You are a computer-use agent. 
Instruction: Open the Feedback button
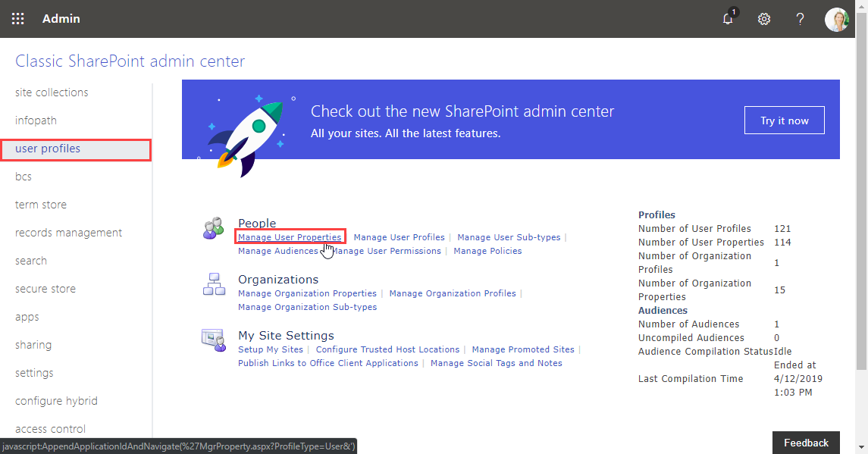[x=806, y=443]
